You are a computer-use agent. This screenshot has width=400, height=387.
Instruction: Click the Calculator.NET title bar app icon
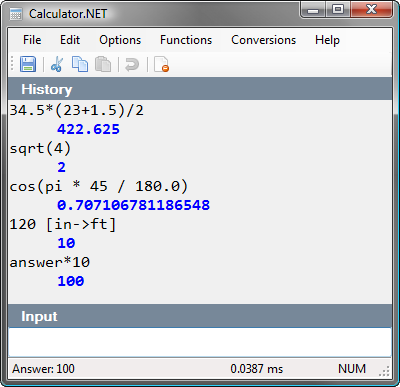(16, 14)
